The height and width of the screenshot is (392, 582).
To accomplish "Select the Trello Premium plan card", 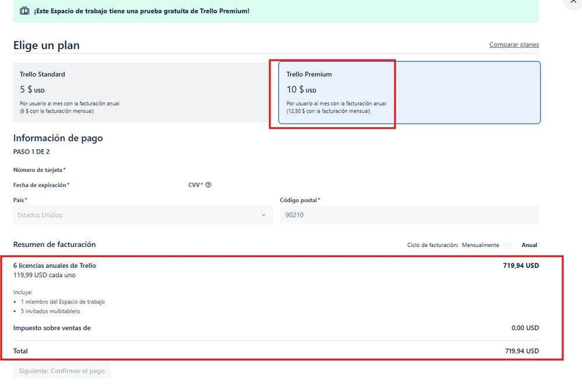I will (x=410, y=93).
